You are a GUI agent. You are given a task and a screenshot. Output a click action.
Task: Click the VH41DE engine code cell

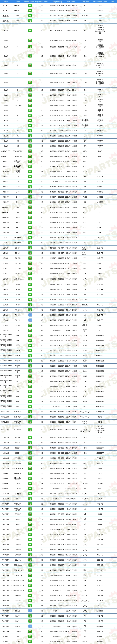[100, 197]
